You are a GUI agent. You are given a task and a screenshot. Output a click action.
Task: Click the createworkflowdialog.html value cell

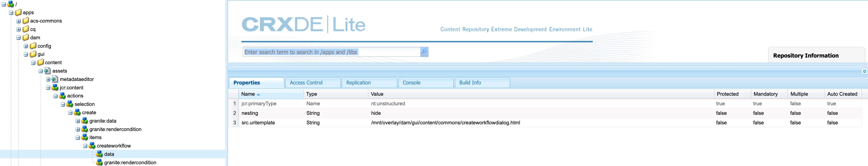(541, 123)
